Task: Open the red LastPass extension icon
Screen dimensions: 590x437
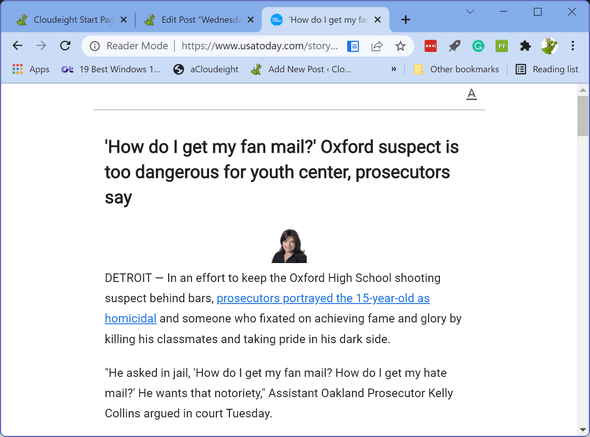Action: pos(430,46)
